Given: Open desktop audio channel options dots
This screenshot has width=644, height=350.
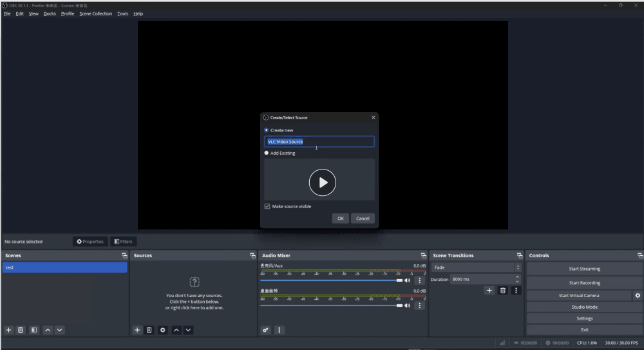Looking at the screenshot, I should coord(419,306).
